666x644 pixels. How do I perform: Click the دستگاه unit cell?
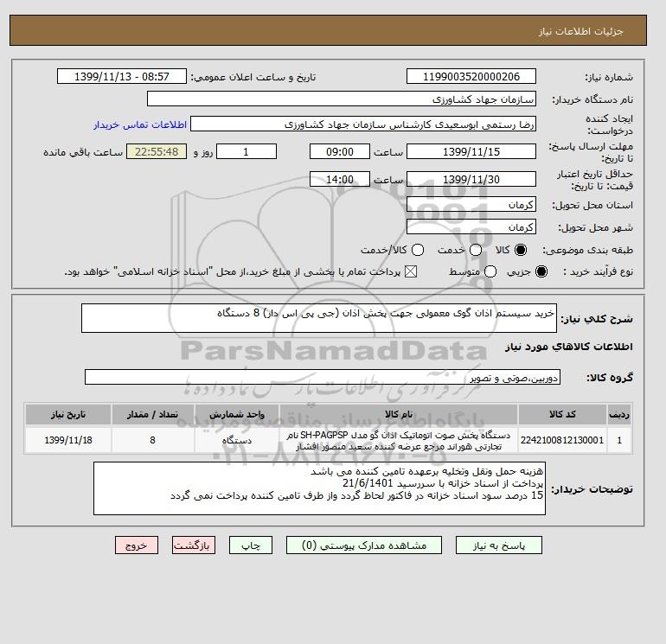tap(237, 440)
